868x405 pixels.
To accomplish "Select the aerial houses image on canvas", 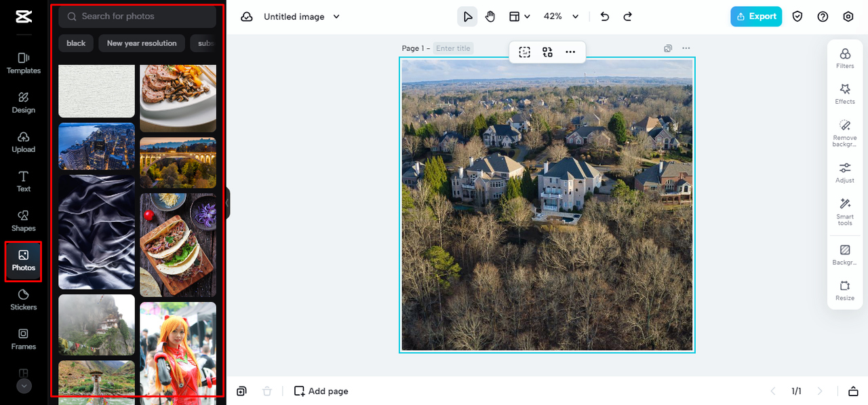I will (x=547, y=205).
